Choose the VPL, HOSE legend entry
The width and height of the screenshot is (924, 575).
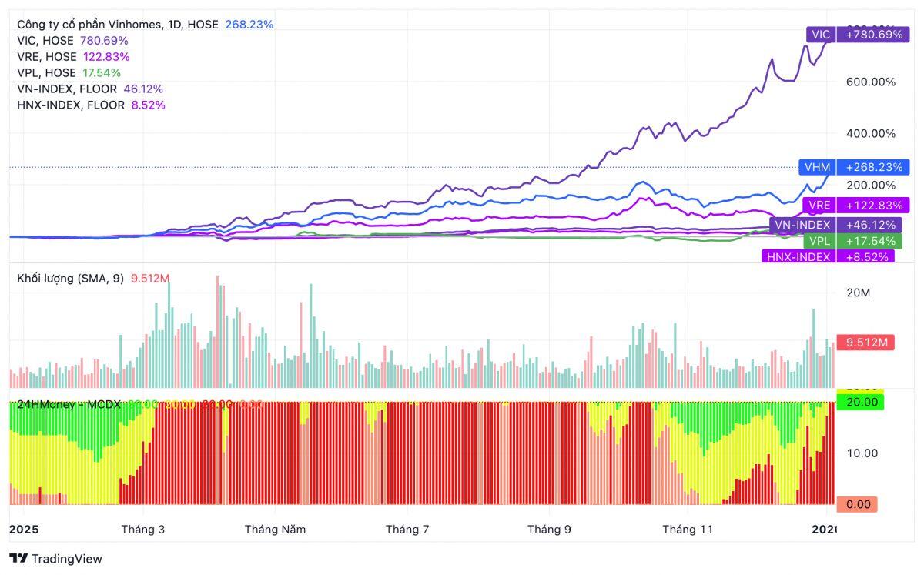click(x=46, y=73)
